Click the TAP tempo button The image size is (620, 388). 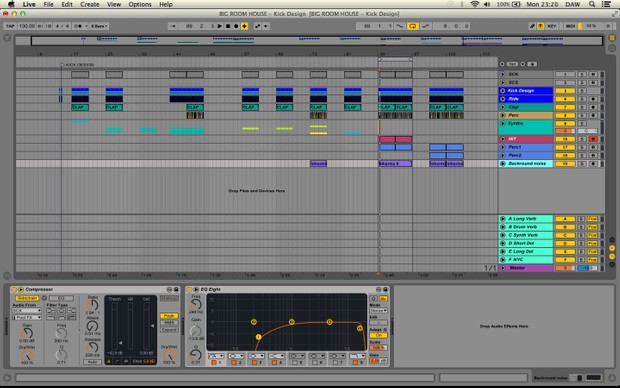10,26
